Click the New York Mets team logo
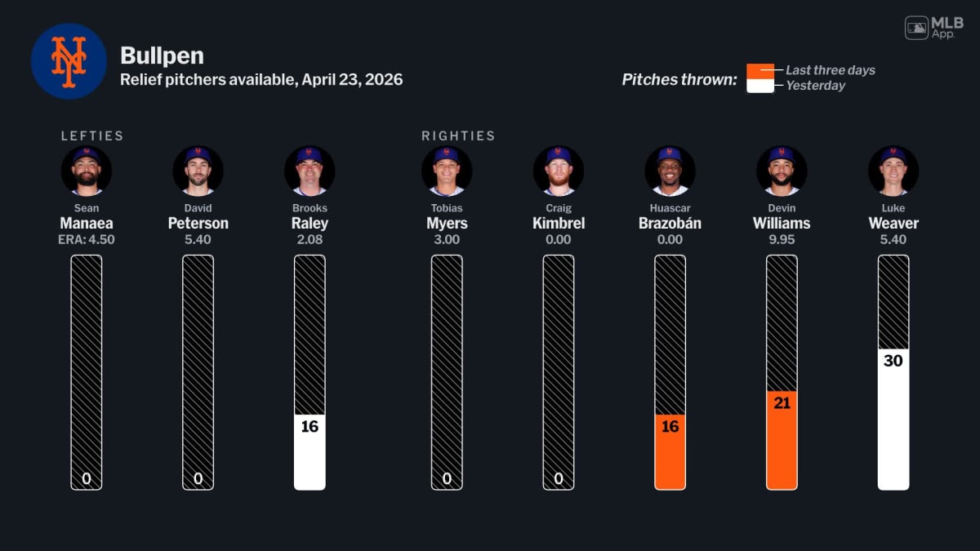This screenshot has width=980, height=551. click(69, 61)
